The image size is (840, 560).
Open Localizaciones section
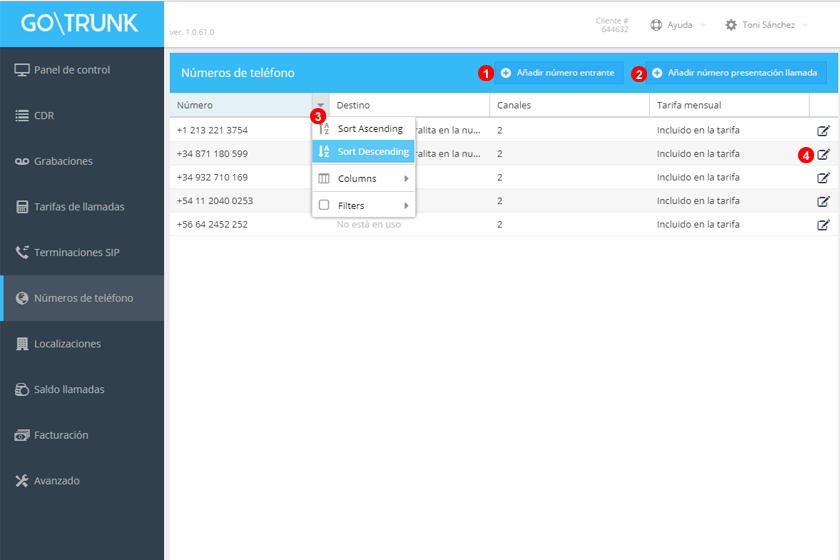[x=82, y=344]
